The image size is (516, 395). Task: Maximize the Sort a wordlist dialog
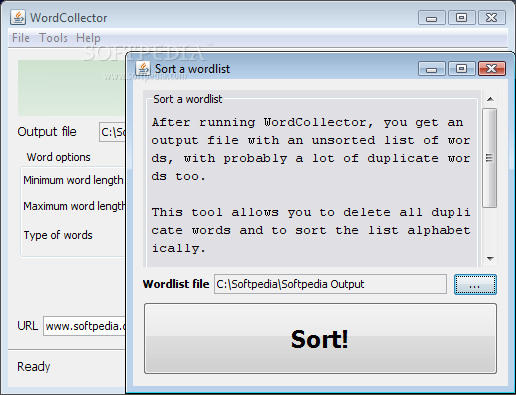[x=462, y=69]
